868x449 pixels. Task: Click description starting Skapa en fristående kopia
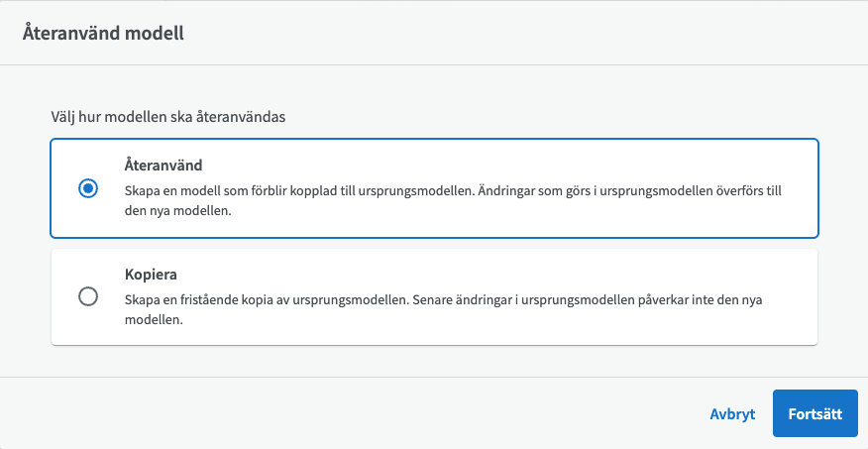point(443,309)
